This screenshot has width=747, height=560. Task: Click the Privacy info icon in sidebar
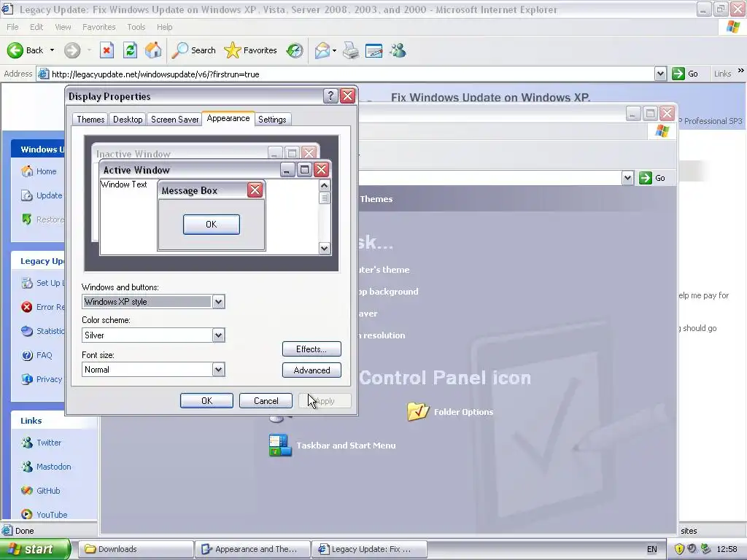click(27, 379)
